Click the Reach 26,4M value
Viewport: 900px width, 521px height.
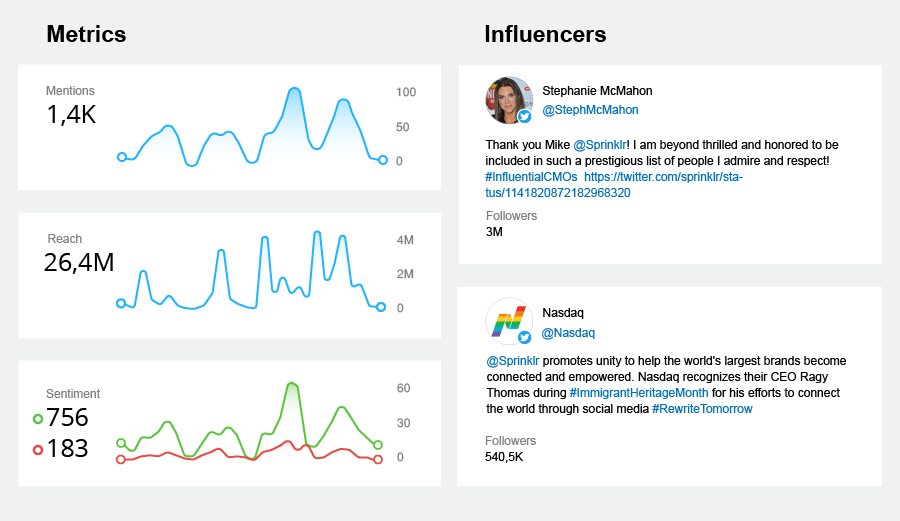[79, 263]
